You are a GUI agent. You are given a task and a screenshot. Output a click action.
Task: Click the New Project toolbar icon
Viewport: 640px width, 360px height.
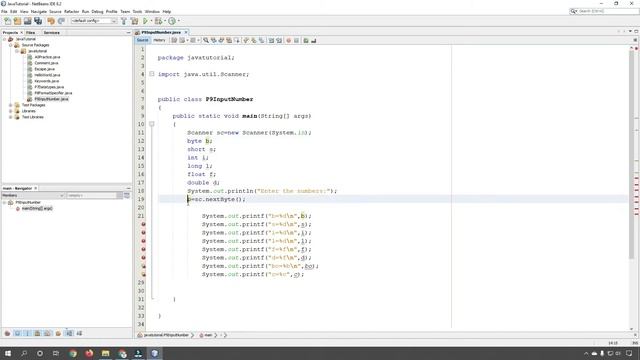[x=18, y=21]
